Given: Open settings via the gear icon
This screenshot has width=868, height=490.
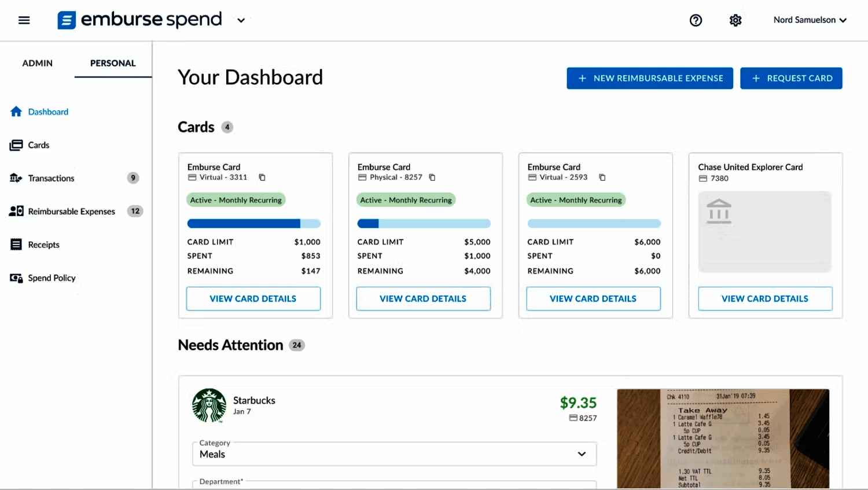Looking at the screenshot, I should pyautogui.click(x=735, y=20).
